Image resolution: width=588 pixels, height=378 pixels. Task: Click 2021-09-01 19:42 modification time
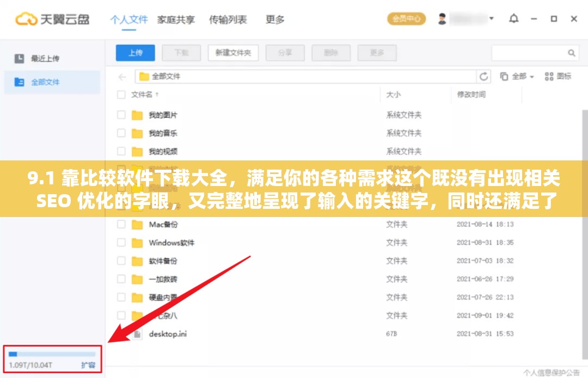coord(485,315)
